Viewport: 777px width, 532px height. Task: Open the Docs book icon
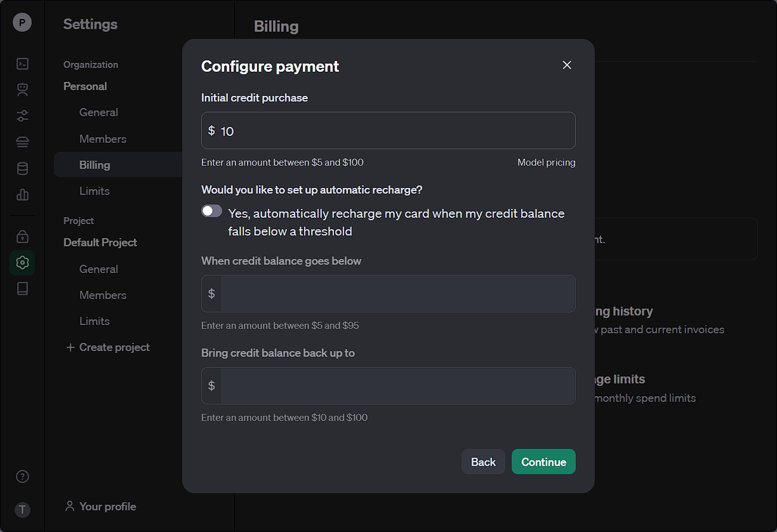pos(22,289)
